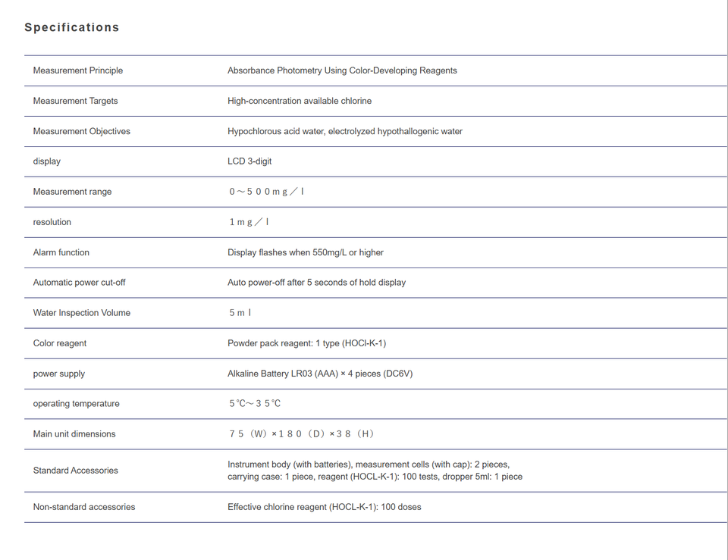Viewport: 728px width, 560px height.
Task: Select Automatic power cut-off label
Action: point(80,283)
